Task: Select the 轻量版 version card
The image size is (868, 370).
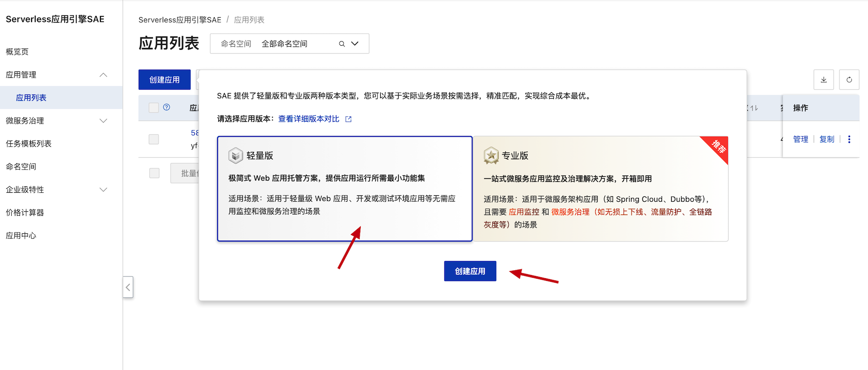Action: [345, 189]
